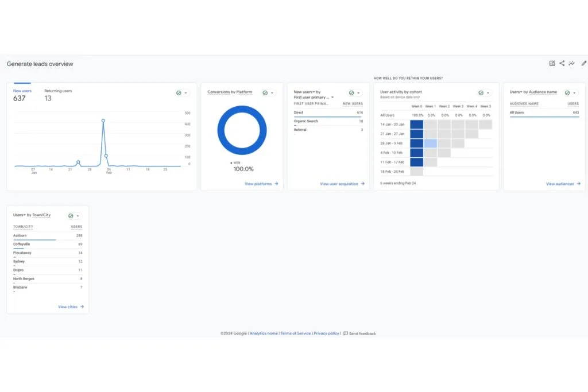Click green check on New users card

[179, 93]
